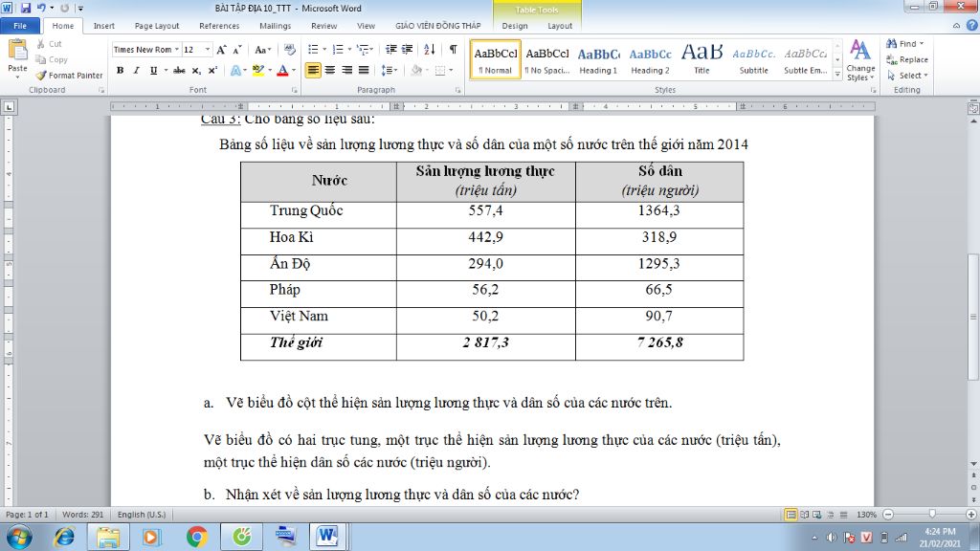Click the Words: 291 status bar count
The image size is (980, 551).
(82, 515)
